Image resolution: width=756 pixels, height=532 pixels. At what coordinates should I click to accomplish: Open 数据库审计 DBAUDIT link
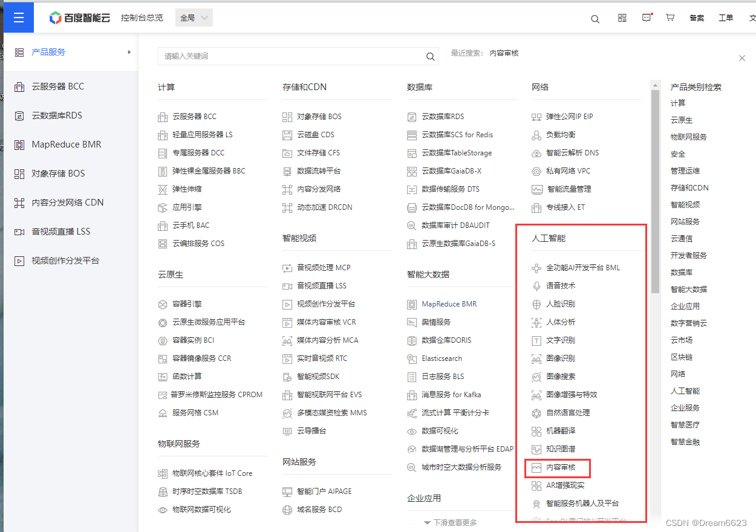coord(455,225)
